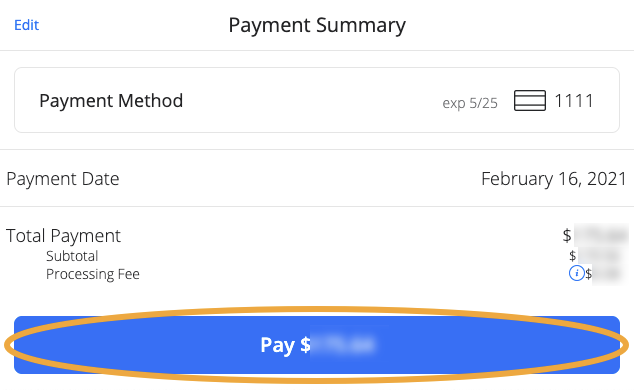The width and height of the screenshot is (634, 390).
Task: Click the dollar sign beside Total Payment
Action: click(x=567, y=235)
